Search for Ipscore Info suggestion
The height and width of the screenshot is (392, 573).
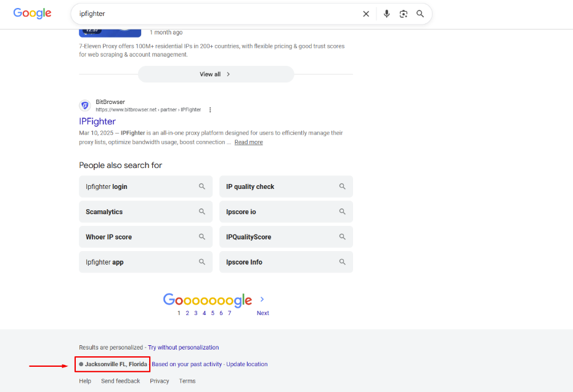point(286,262)
